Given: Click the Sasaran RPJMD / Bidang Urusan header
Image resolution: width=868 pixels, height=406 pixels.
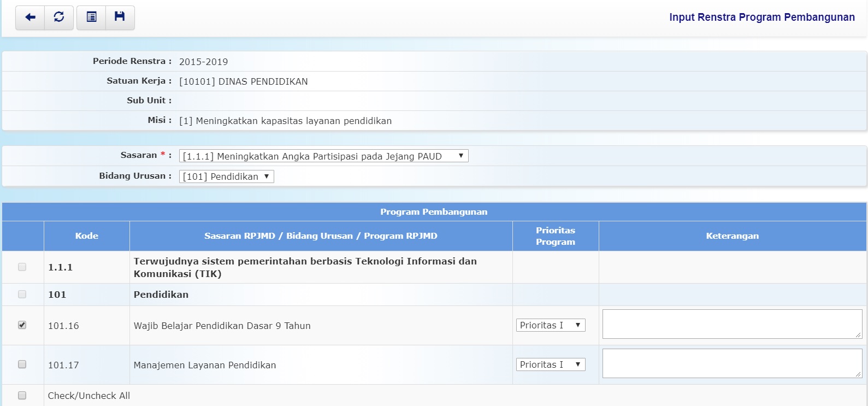Looking at the screenshot, I should click(x=321, y=236).
